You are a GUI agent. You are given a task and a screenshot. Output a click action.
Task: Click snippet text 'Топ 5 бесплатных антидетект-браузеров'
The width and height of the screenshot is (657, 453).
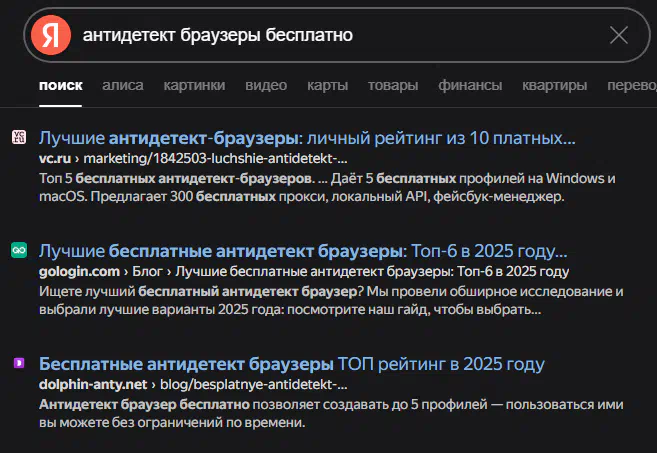[176, 179]
